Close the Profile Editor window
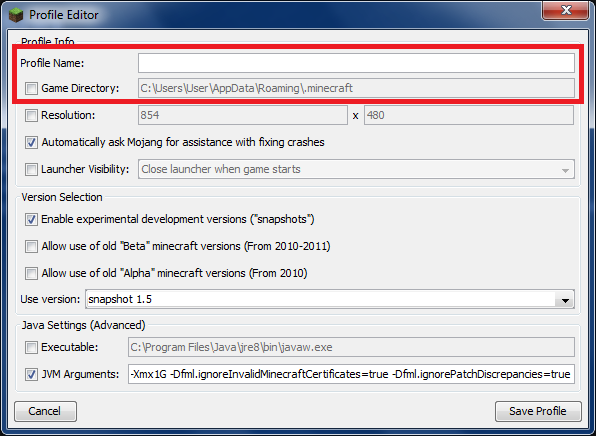Screen dimensions: 596x436 [566, 10]
